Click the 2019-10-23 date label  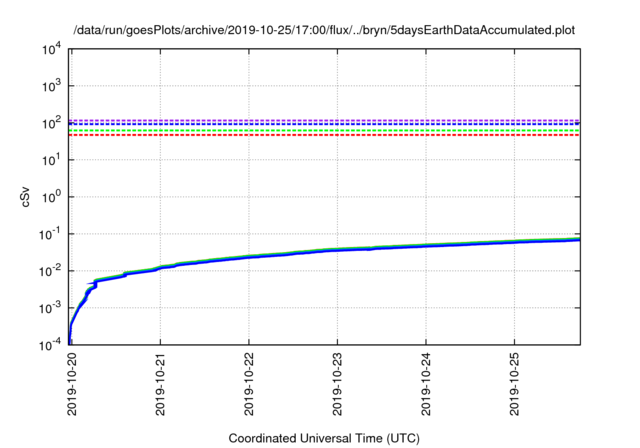[338, 384]
